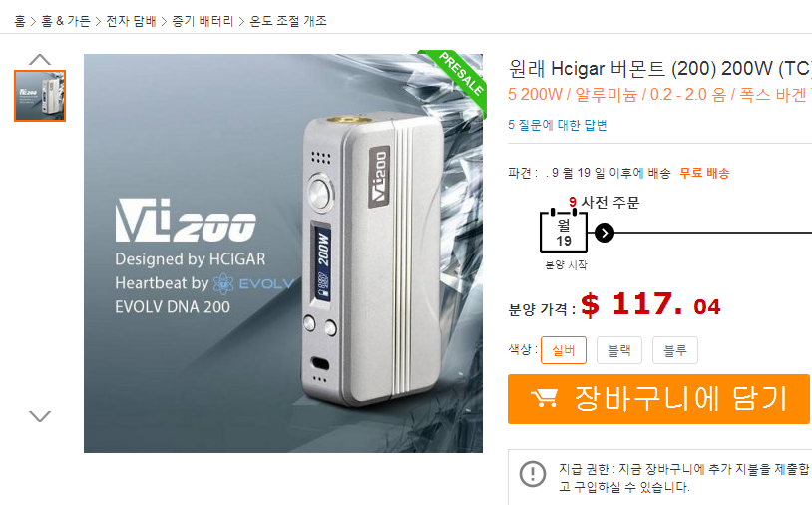Open the 홈 breadcrumb link
This screenshot has width=812, height=505.
20,21
